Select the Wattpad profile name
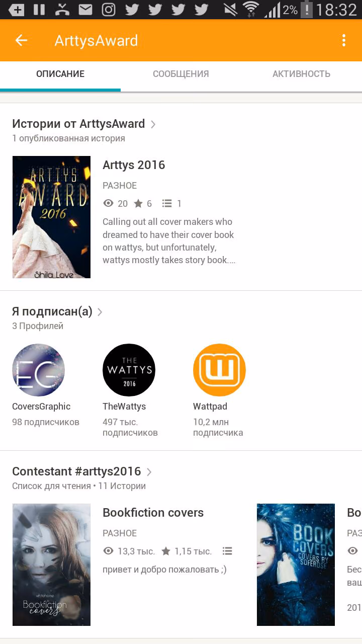 pos(210,407)
